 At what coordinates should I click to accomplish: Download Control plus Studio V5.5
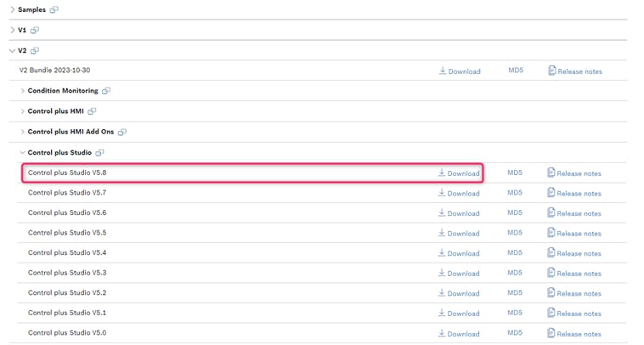(459, 233)
